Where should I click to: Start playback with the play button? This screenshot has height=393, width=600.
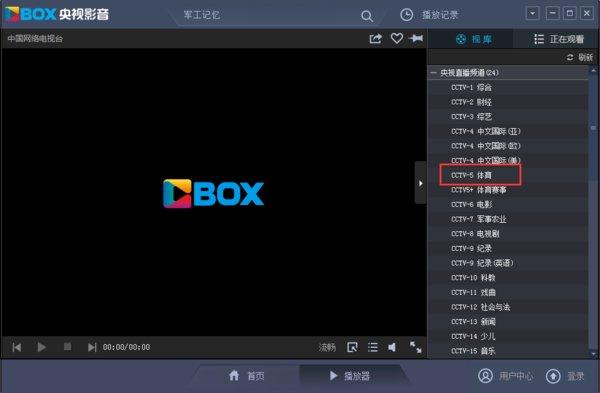[42, 347]
